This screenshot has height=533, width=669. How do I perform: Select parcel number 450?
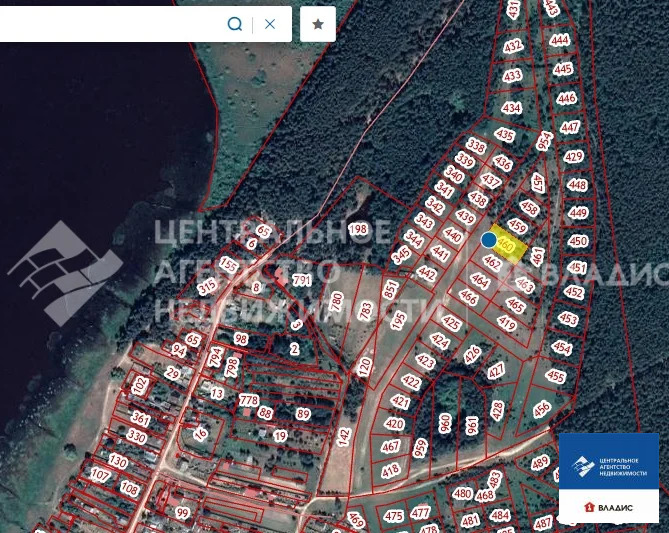[578, 241]
